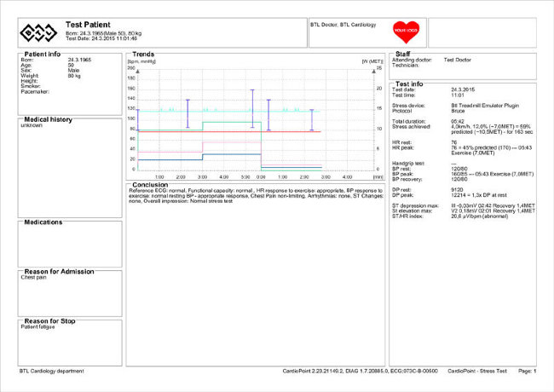Click the 'Reason for Stop' heading
554x392 pixels.
49,321
